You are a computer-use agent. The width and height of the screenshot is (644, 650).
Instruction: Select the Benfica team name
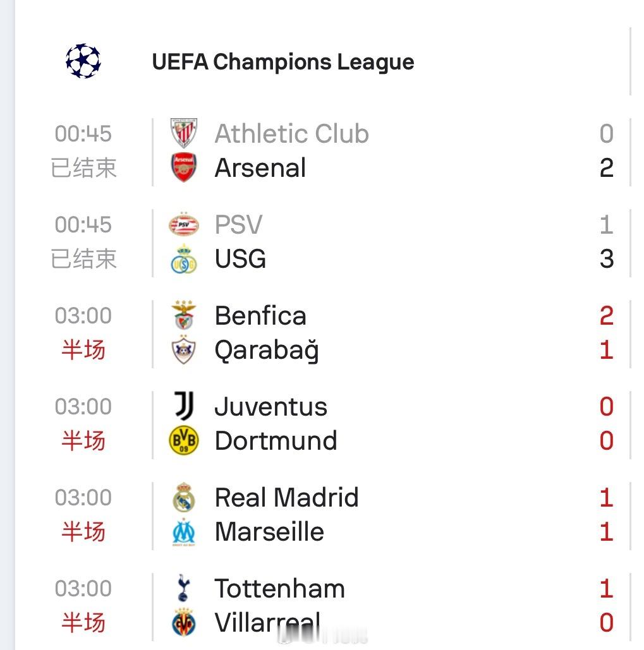(260, 315)
